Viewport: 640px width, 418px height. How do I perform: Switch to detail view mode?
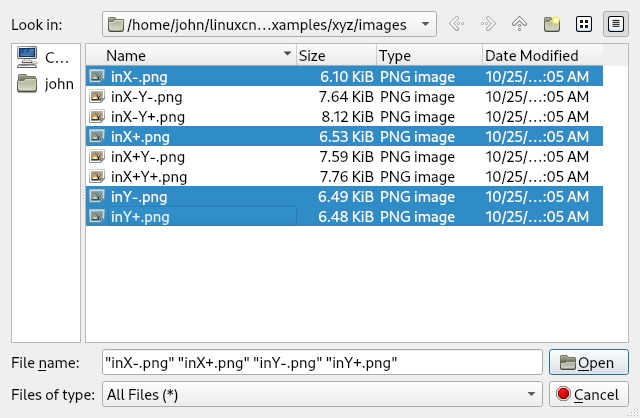[616, 24]
